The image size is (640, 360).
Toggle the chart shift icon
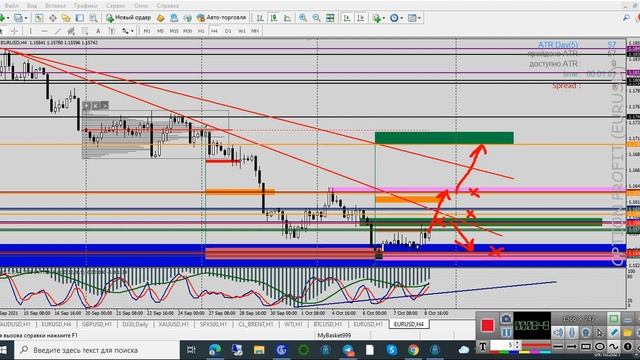[360, 18]
